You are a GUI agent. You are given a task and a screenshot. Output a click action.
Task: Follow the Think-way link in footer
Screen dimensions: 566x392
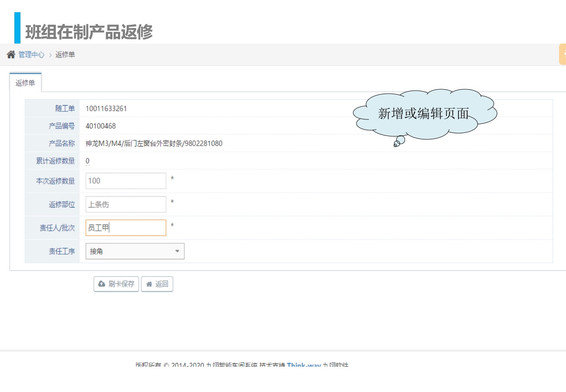303,365
